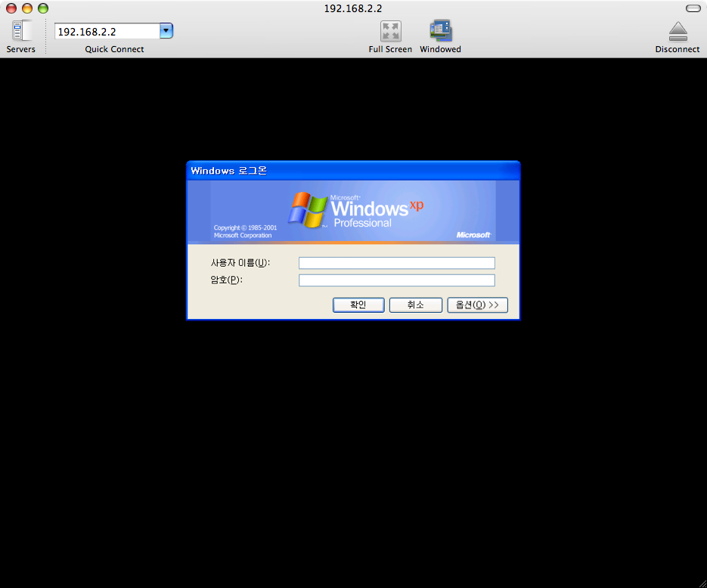Click the Quick Connect address field

[x=107, y=31]
